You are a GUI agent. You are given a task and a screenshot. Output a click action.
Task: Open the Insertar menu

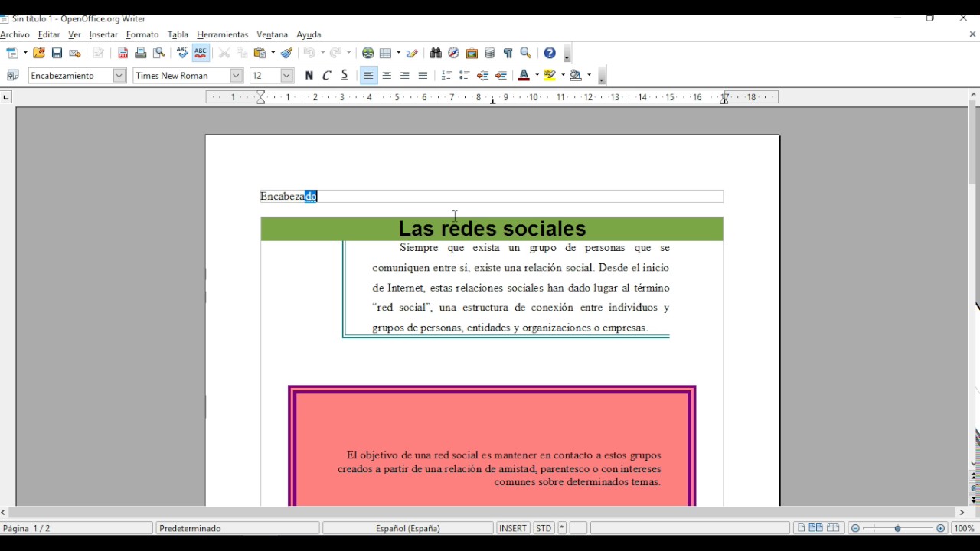pyautogui.click(x=103, y=34)
